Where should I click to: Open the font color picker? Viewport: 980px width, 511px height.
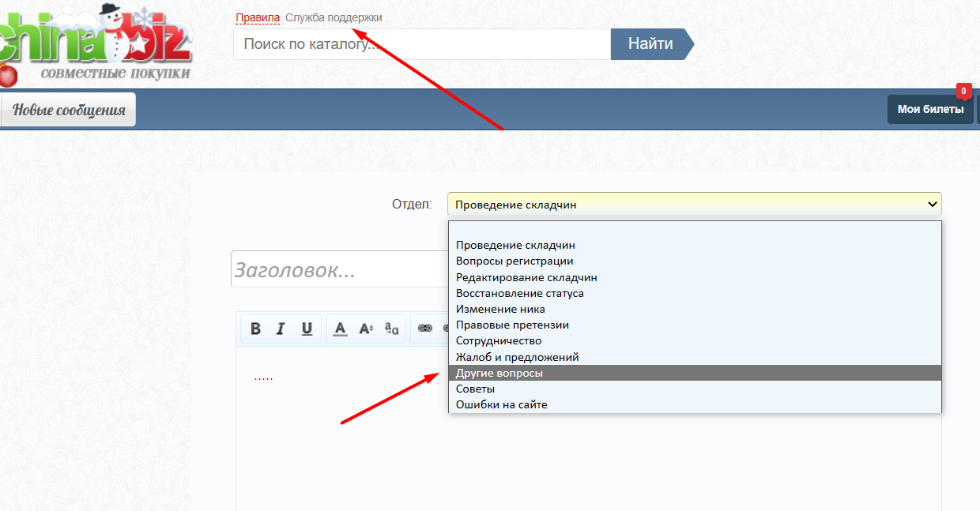340,329
